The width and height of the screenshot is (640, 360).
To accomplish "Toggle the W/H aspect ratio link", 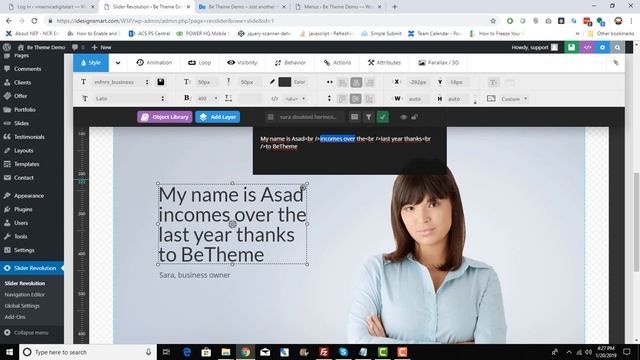I will pyautogui.click(x=475, y=99).
